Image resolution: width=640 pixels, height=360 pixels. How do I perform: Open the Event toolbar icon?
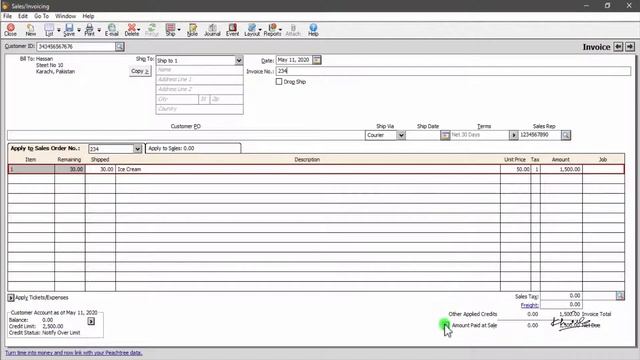point(233,30)
